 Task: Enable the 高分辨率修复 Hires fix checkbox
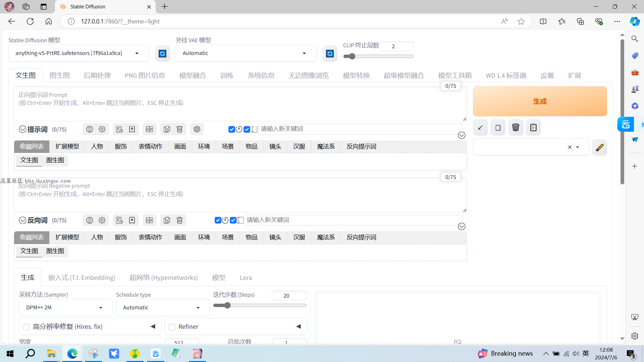(26, 327)
